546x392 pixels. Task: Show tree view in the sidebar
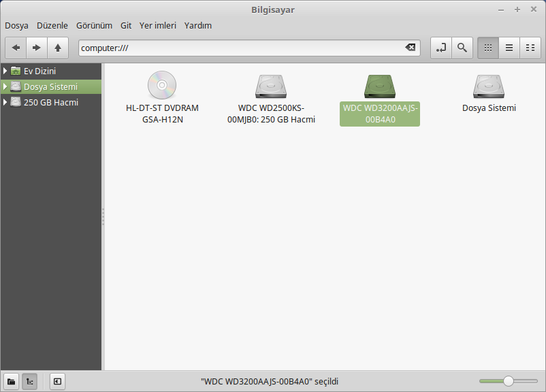coord(29,382)
